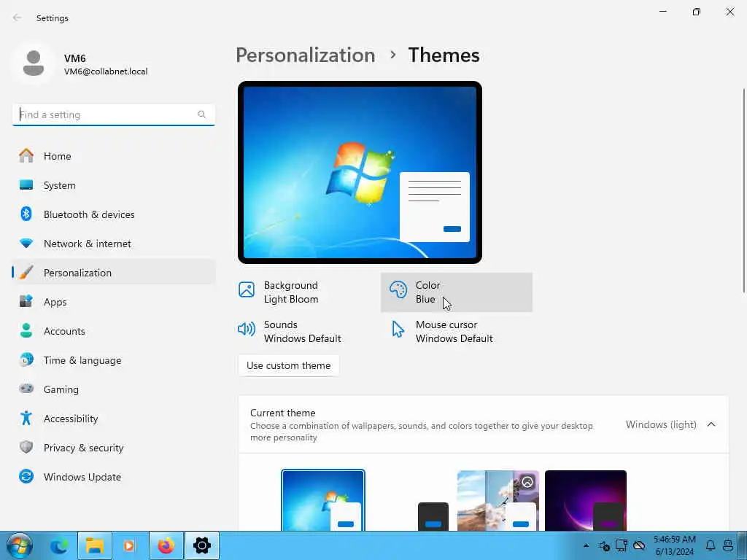Click the rightmost tray icon after the bell

[728, 545]
